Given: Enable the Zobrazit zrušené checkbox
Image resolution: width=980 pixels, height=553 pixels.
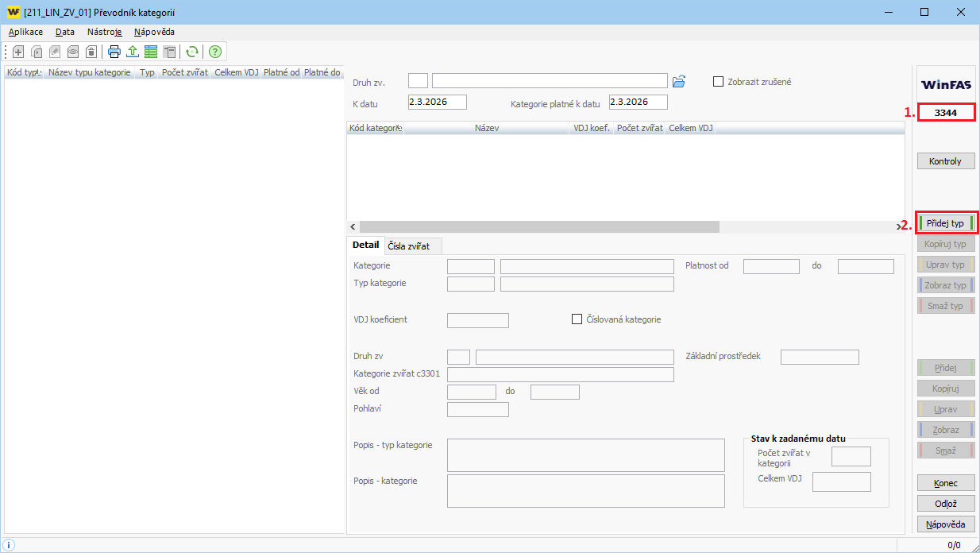Looking at the screenshot, I should [719, 81].
